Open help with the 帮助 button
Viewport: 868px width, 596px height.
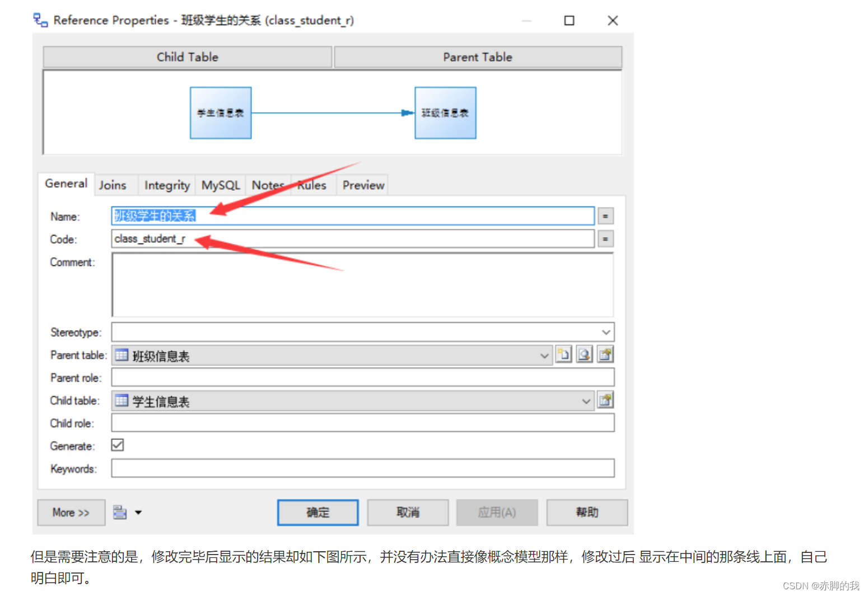click(x=587, y=513)
